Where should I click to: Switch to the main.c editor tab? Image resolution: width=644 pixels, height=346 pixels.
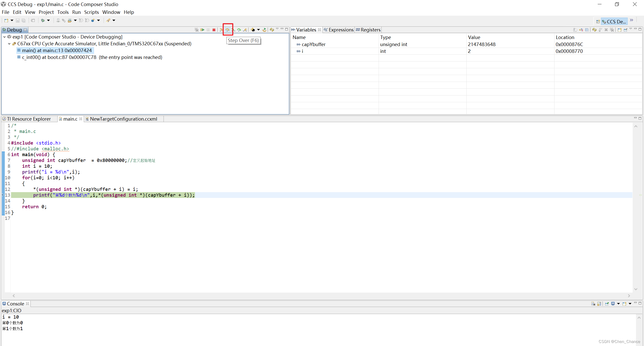(x=68, y=118)
